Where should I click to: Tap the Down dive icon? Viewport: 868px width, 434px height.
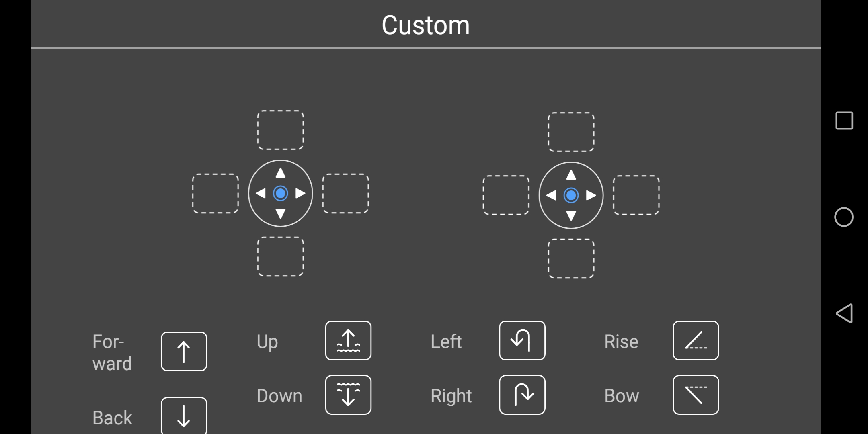[x=348, y=395]
